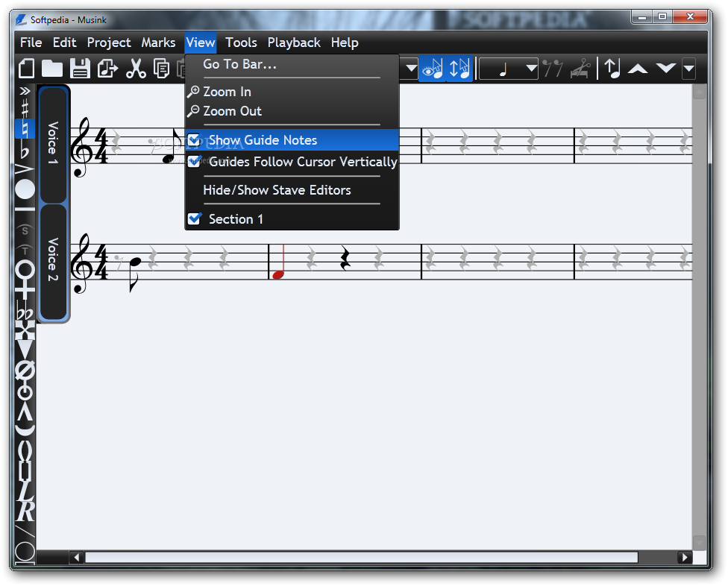The width and height of the screenshot is (728, 586).
Task: Select the highlighted natural accidental tool
Action: tap(25, 128)
